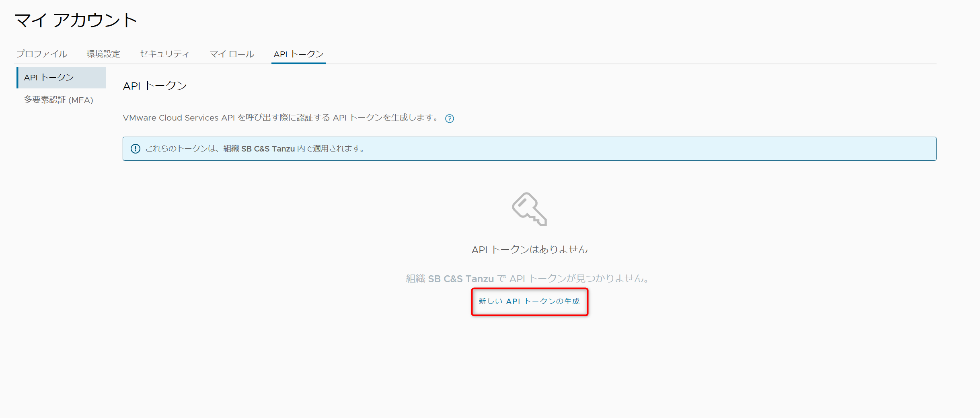Click SB C&S Tanzu in the empty-state text
This screenshot has height=418, width=980.
point(460,279)
